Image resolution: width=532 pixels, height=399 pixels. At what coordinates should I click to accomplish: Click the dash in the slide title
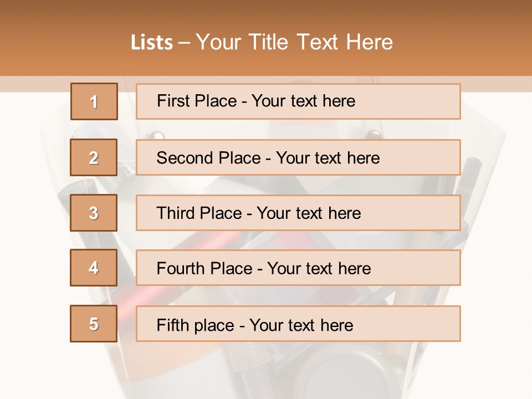tap(185, 42)
